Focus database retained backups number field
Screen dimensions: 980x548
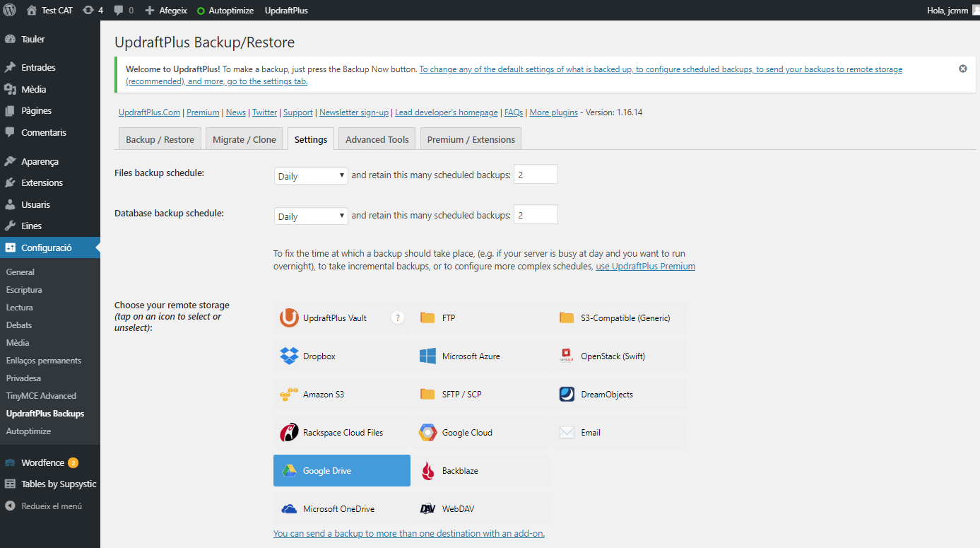536,214
